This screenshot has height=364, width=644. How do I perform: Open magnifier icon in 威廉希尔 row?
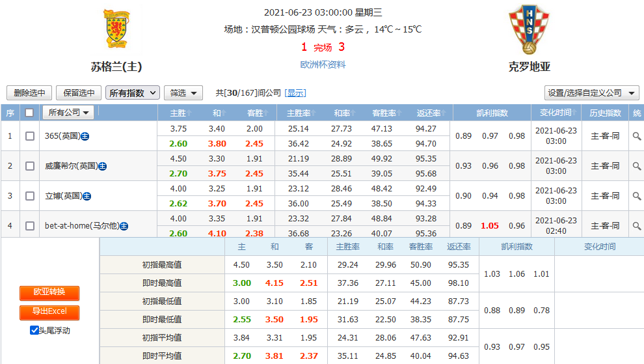click(637, 166)
